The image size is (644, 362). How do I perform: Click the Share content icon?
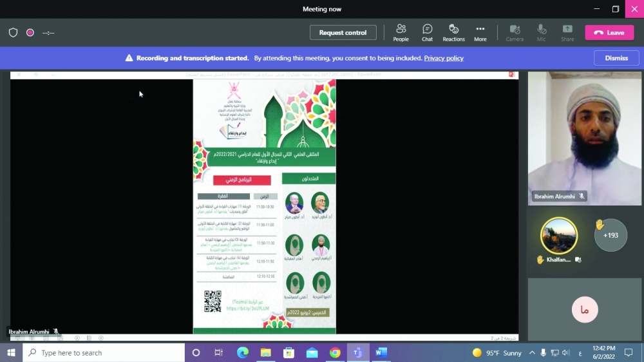pos(567,32)
